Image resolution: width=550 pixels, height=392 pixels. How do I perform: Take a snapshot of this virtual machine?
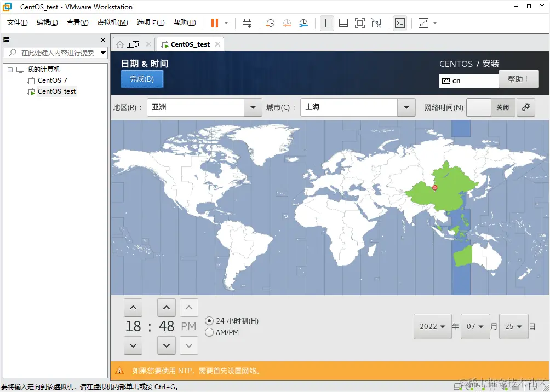click(270, 23)
